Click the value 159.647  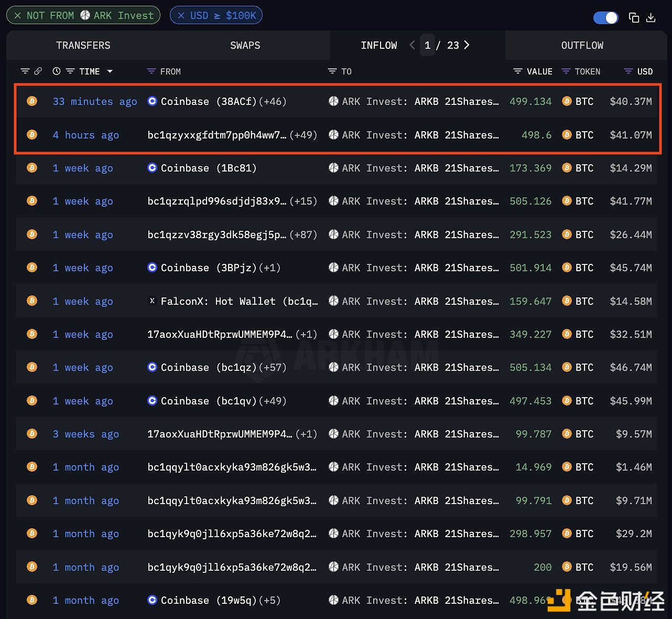click(x=530, y=302)
